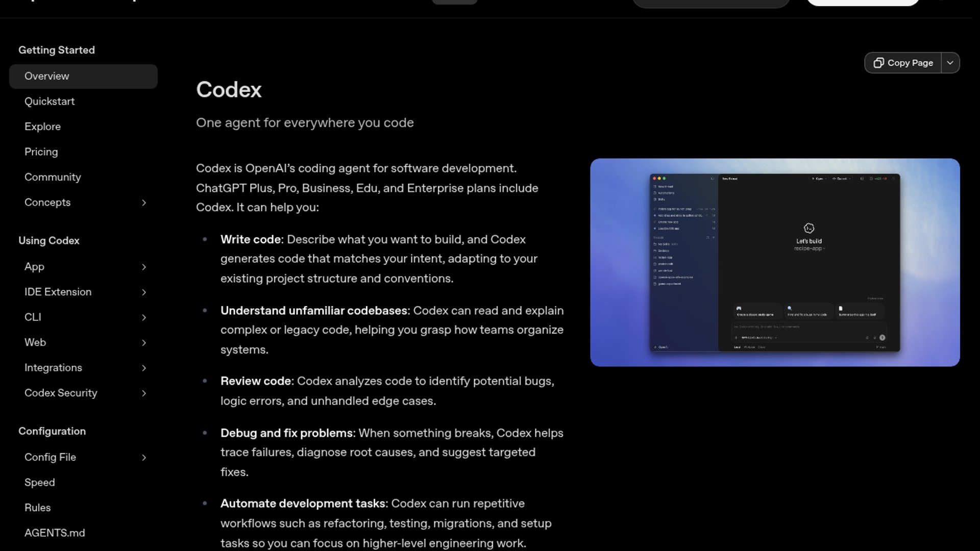Expand the CLI section chevron
Screen dimensions: 980x551
click(144, 317)
